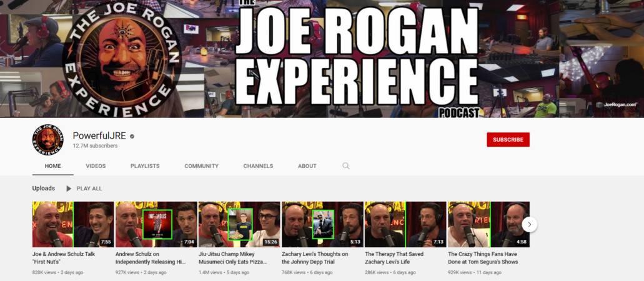Click the play triangle icon beside Play All

(69, 188)
